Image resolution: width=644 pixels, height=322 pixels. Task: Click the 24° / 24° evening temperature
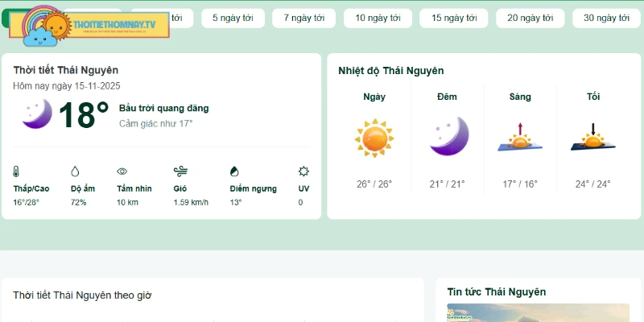coord(593,184)
